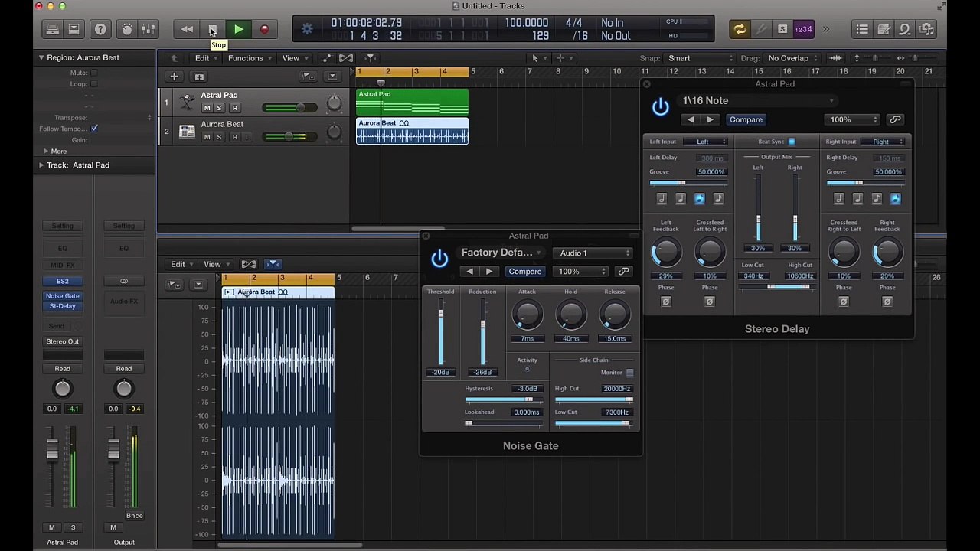Open the Functions menu in Tracks area
Image resolution: width=980 pixels, height=551 pixels.
tap(250, 58)
